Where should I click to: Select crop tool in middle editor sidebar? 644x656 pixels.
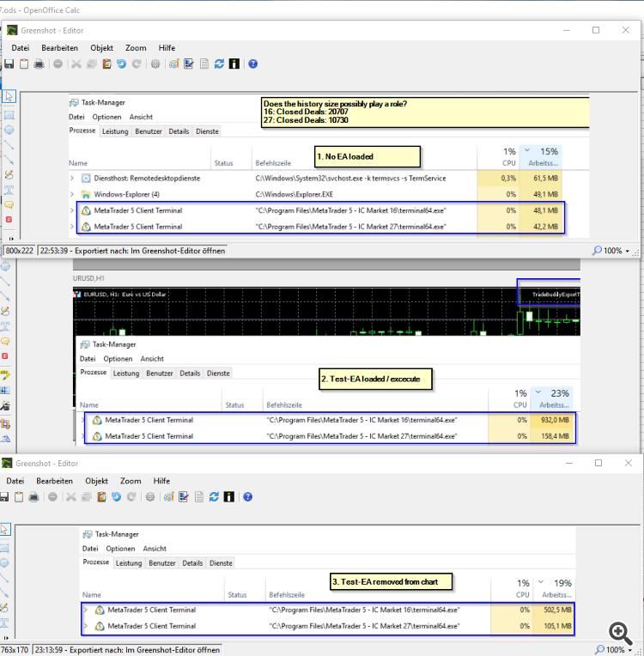coord(5,424)
